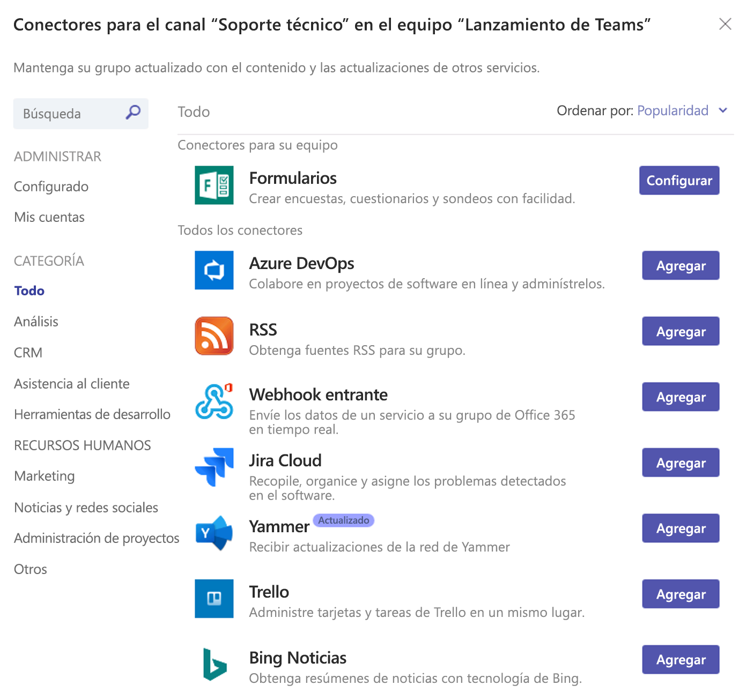Select Noticias y redes sociales category
The height and width of the screenshot is (700, 739).
86,508
